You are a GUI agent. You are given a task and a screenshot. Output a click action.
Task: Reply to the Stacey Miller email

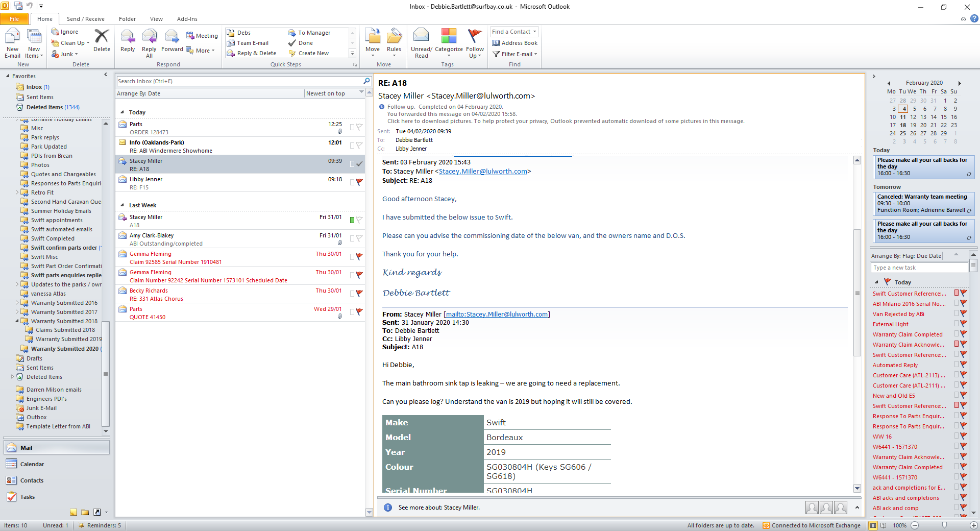tap(128, 41)
